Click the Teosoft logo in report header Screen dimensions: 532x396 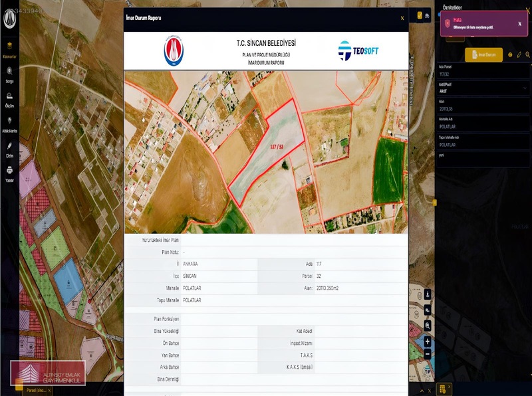coord(358,51)
